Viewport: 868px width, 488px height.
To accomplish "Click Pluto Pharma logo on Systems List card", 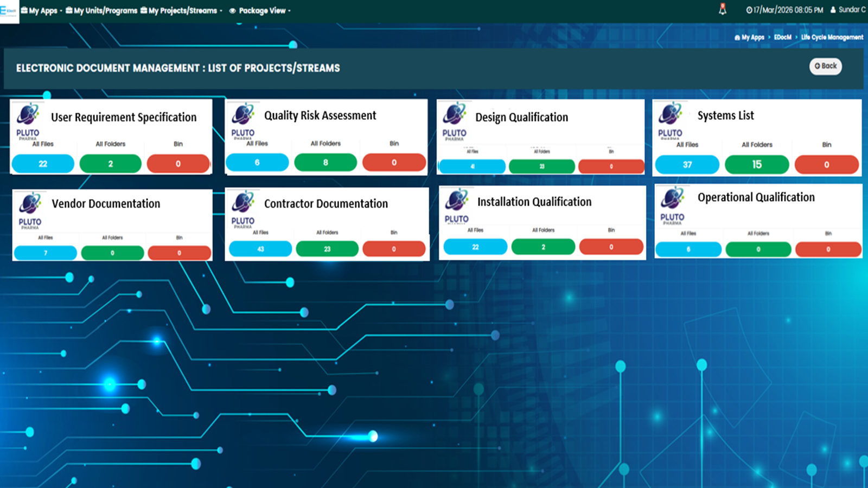I will tap(670, 120).
